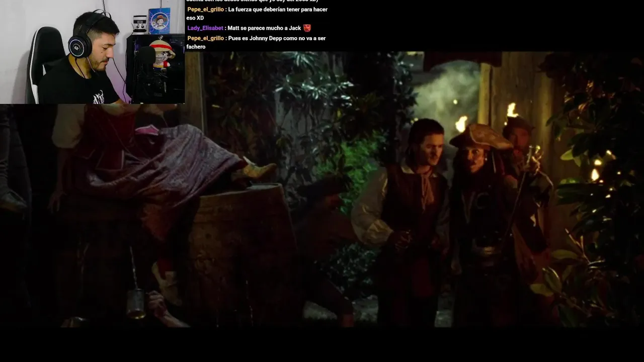Viewport: 644px width, 362px height.
Task: Click the text 'Matt se parece mucho a Jack'
Action: point(264,28)
